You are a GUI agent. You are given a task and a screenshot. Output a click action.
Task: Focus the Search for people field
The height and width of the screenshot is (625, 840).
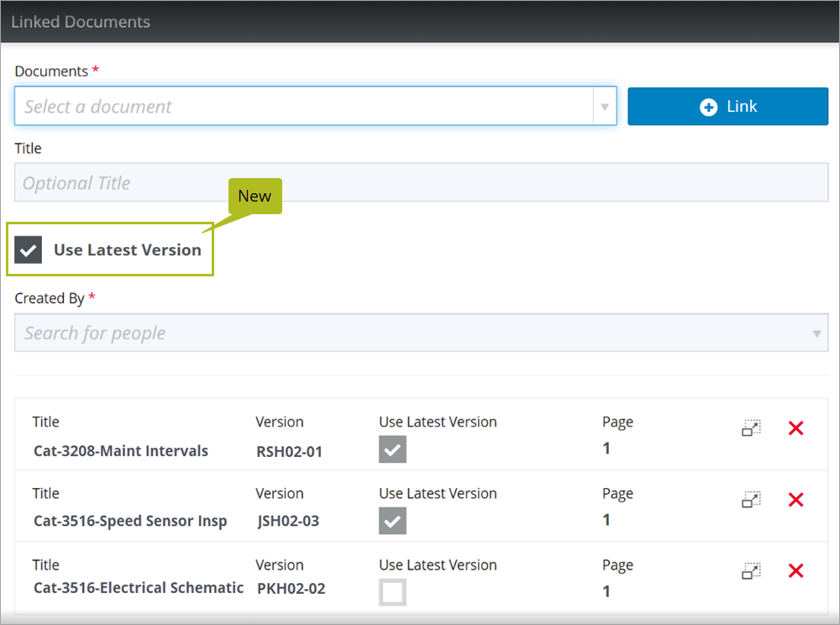pyautogui.click(x=412, y=334)
